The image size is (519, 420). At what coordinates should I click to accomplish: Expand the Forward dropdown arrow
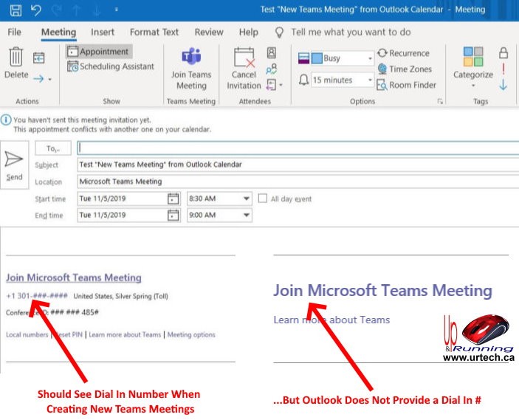[50, 79]
